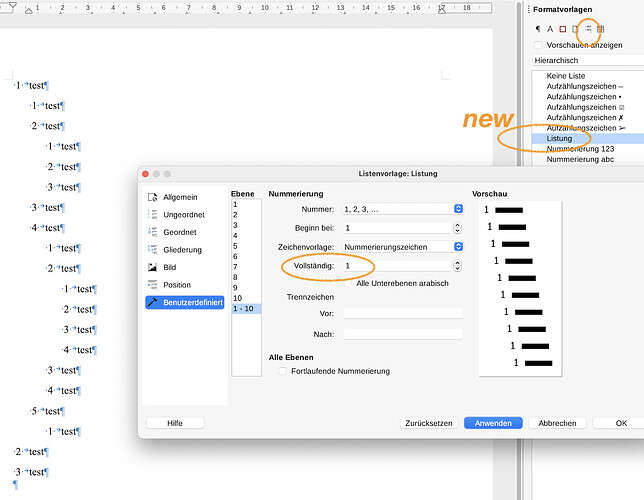Click the Beginn bei input field
644x500 pixels.
(x=397, y=228)
